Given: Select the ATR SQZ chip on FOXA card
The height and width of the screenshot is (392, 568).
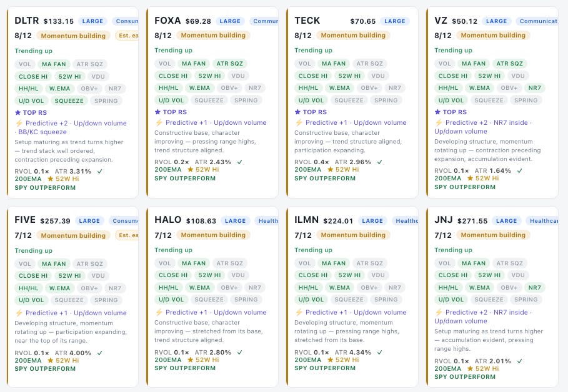Looking at the screenshot, I should tap(230, 64).
